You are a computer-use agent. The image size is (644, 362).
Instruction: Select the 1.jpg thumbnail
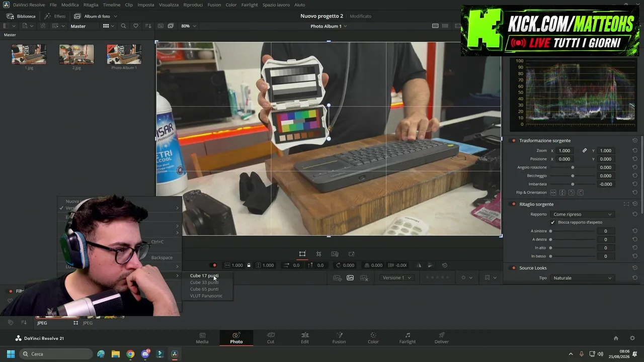point(29,54)
